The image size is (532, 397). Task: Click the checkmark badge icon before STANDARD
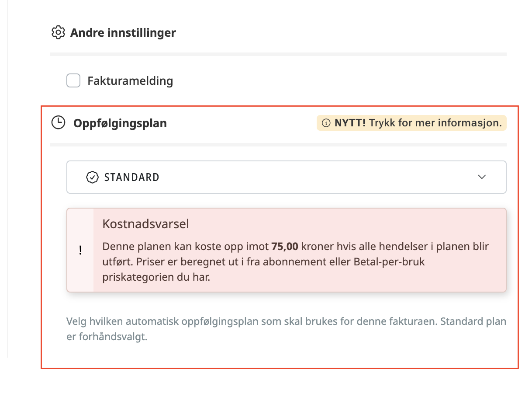click(92, 178)
